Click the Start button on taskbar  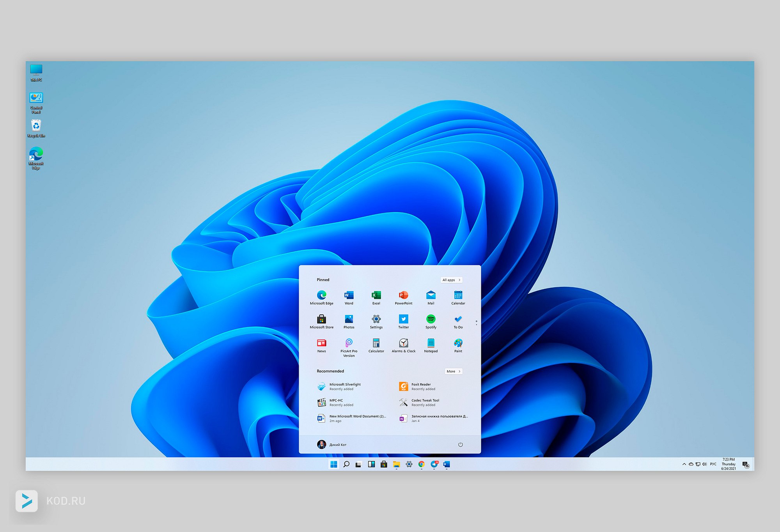pyautogui.click(x=333, y=464)
